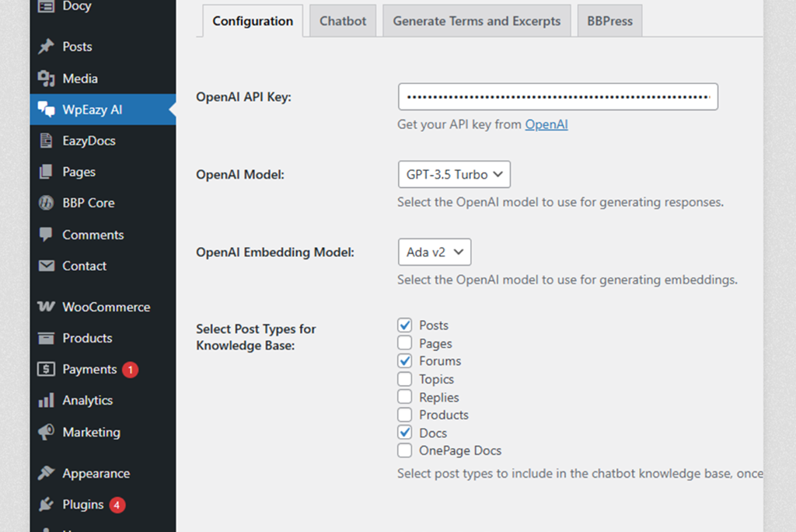Screen dimensions: 796x532
Task: Check the Products knowledge base checkbox
Action: [404, 415]
